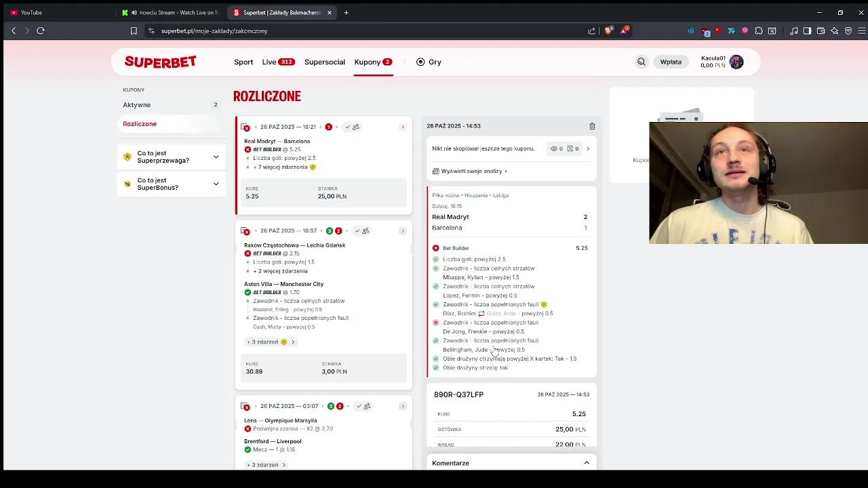Click the webcam overlay video
This screenshot has width=868, height=488.
[758, 183]
